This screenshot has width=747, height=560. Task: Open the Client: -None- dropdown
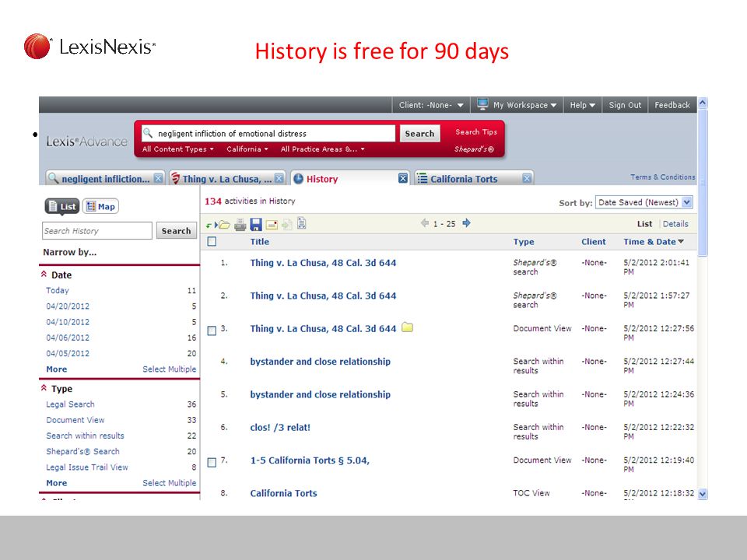tap(431, 105)
